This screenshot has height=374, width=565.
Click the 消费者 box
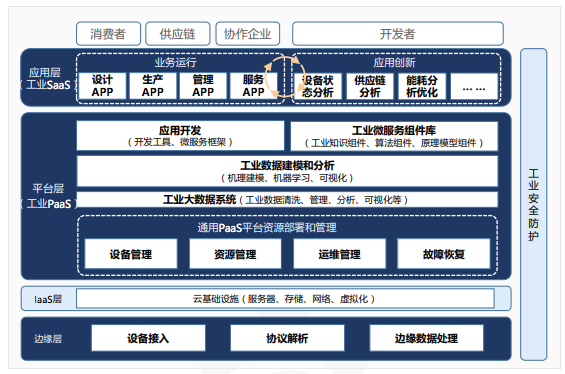click(108, 34)
